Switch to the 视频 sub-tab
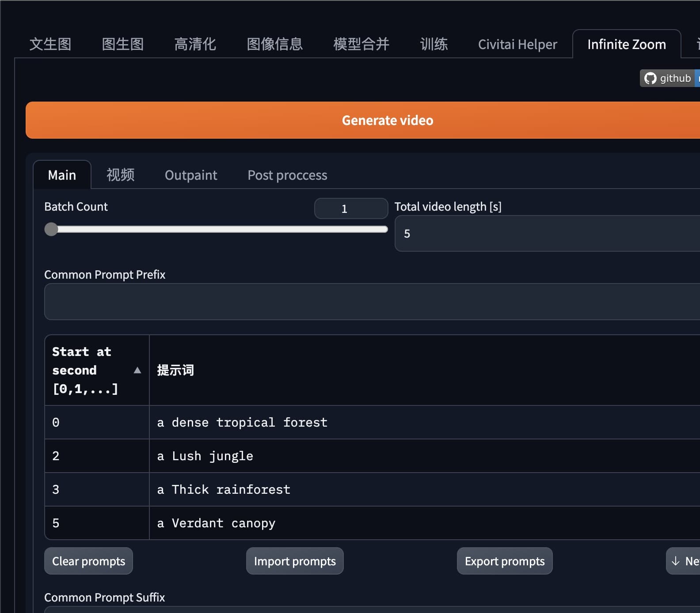 (120, 175)
